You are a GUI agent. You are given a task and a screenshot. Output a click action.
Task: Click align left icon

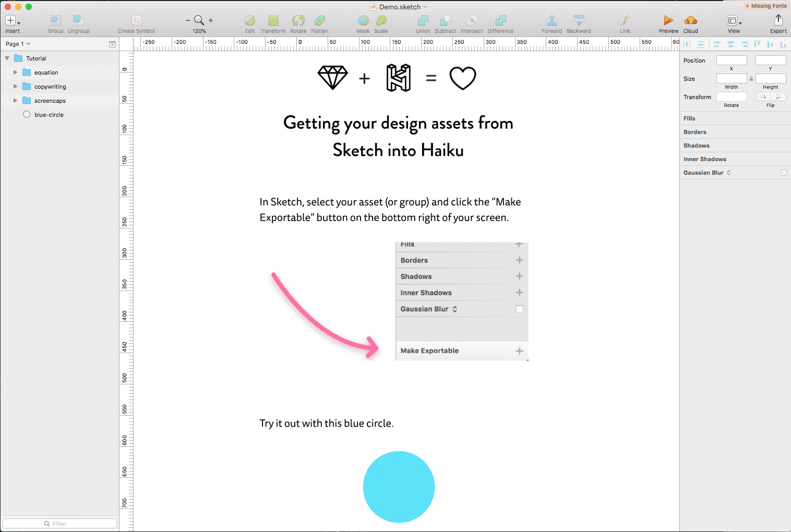pyautogui.click(x=717, y=44)
